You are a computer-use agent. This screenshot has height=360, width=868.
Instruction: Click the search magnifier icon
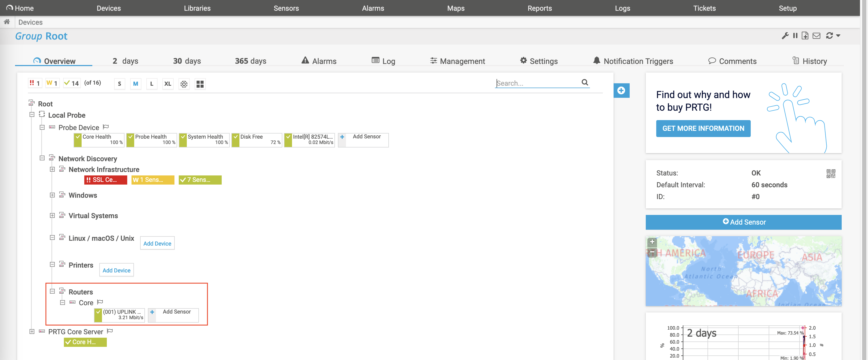click(585, 82)
